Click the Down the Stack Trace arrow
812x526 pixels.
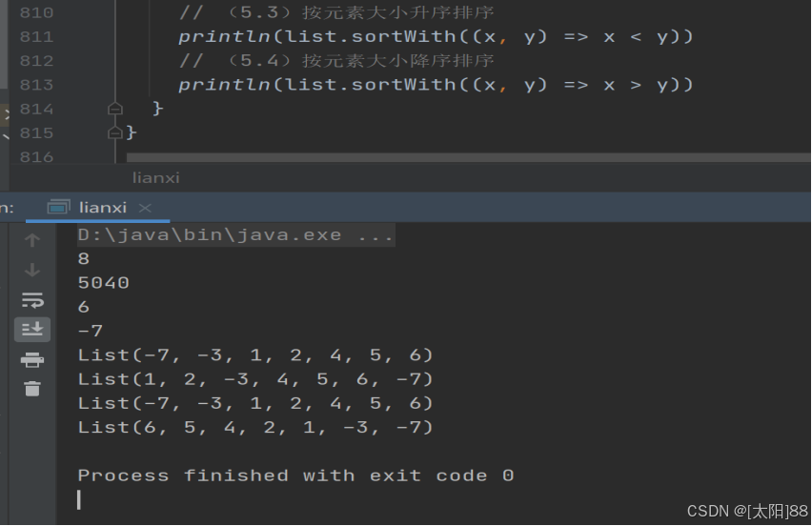pyautogui.click(x=32, y=270)
